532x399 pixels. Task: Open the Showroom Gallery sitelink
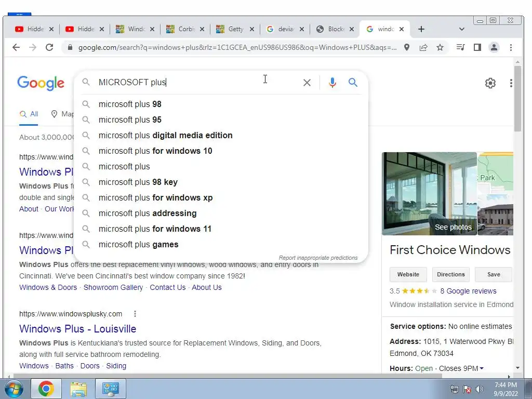coord(113,287)
